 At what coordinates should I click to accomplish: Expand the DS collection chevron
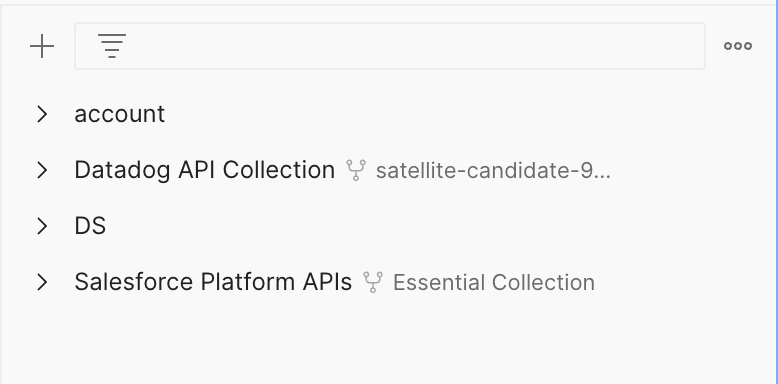tap(42, 226)
